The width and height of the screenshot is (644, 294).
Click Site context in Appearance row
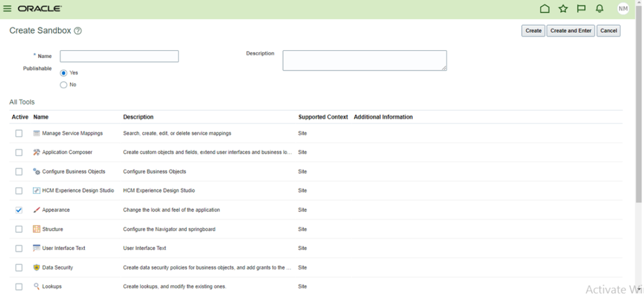[303, 210]
